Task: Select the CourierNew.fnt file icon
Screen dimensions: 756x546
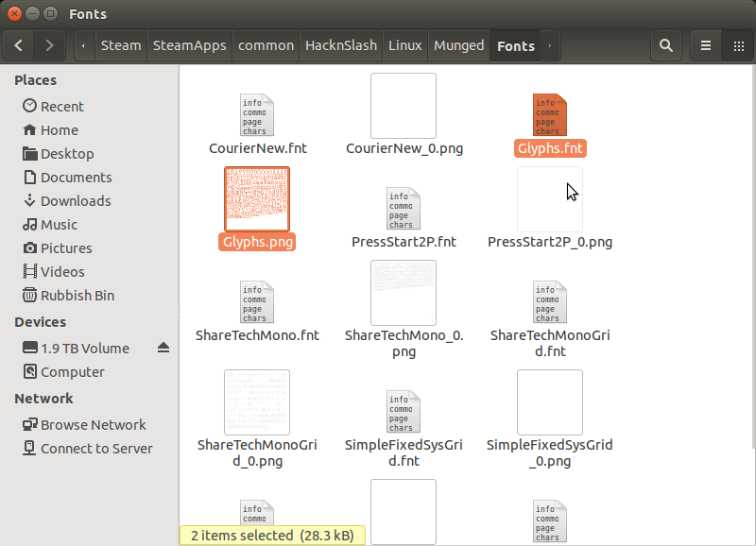Action: point(257,115)
